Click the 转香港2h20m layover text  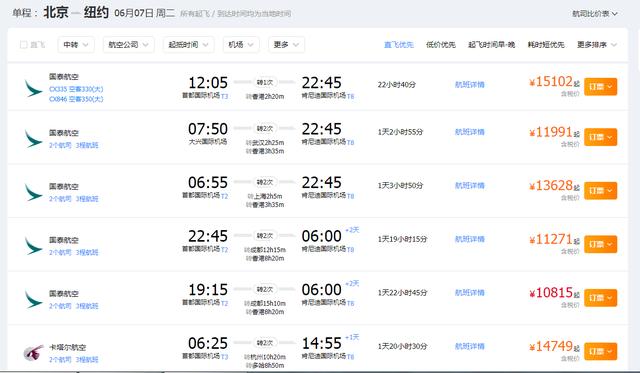pyautogui.click(x=265, y=97)
